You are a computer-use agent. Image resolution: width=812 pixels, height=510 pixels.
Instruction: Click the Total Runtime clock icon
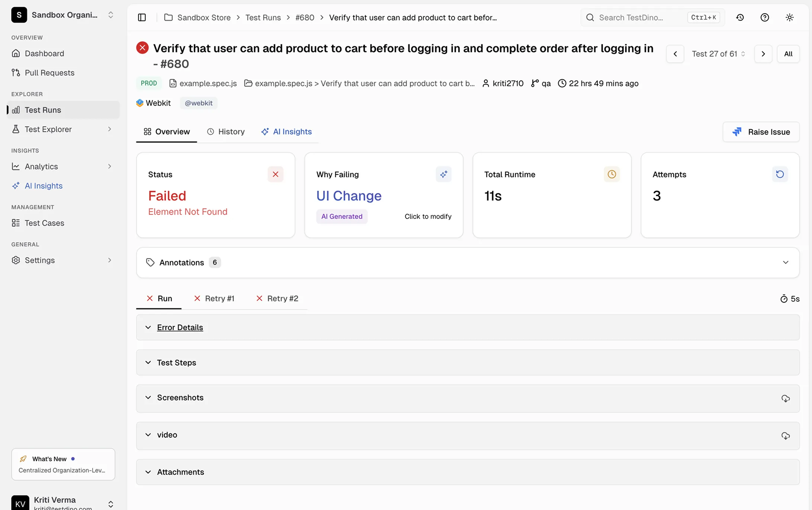(x=612, y=174)
